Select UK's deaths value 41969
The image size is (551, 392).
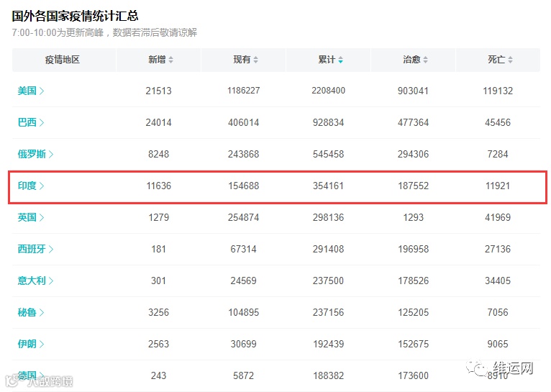pos(498,217)
